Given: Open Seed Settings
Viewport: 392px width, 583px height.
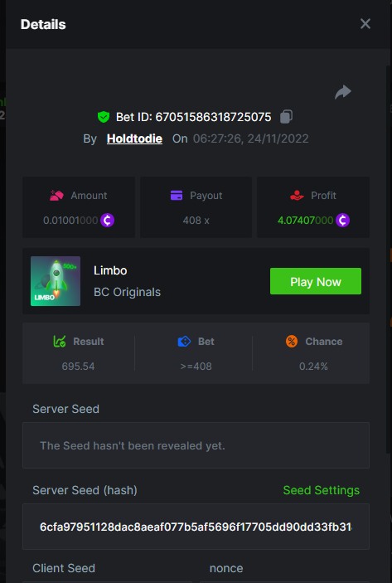Looking at the screenshot, I should (x=321, y=490).
